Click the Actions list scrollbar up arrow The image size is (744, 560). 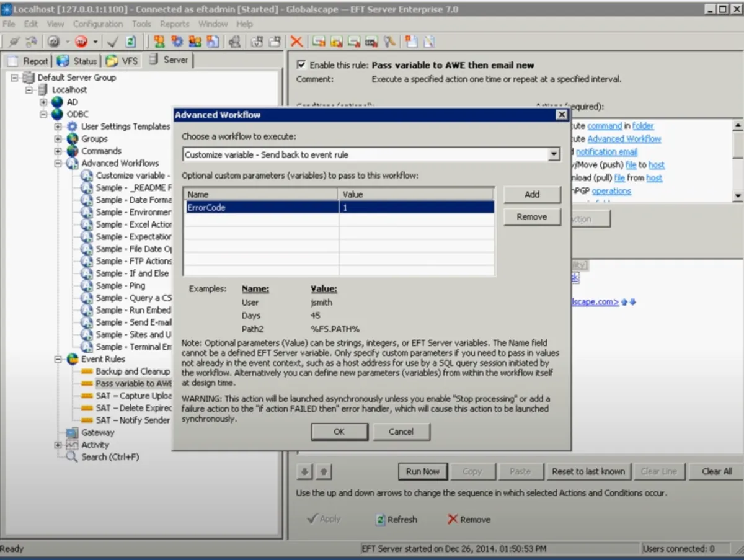click(x=738, y=125)
